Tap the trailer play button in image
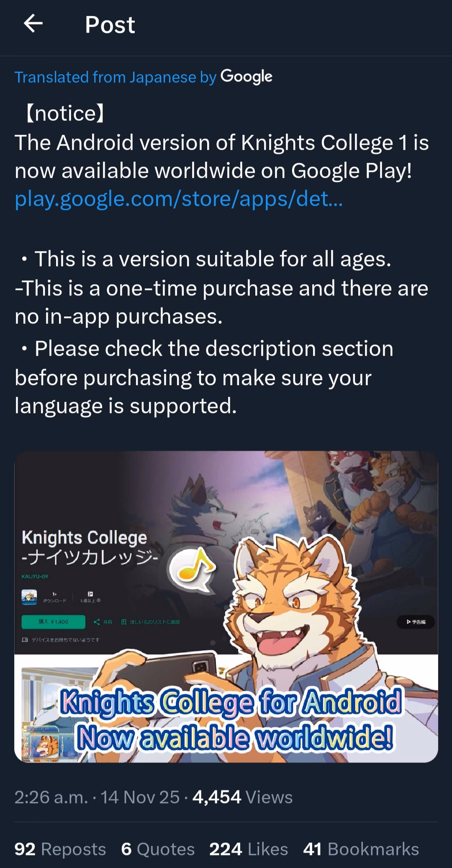 [415, 622]
